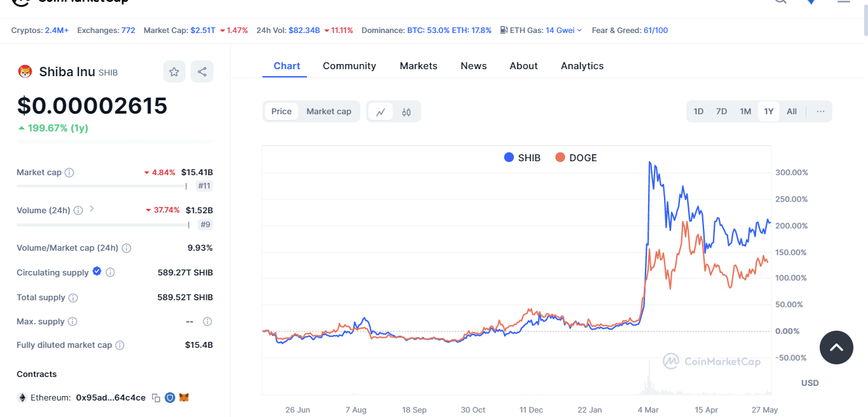The image size is (868, 417).
Task: Click the Volume rank progress bar
Action: [103, 224]
